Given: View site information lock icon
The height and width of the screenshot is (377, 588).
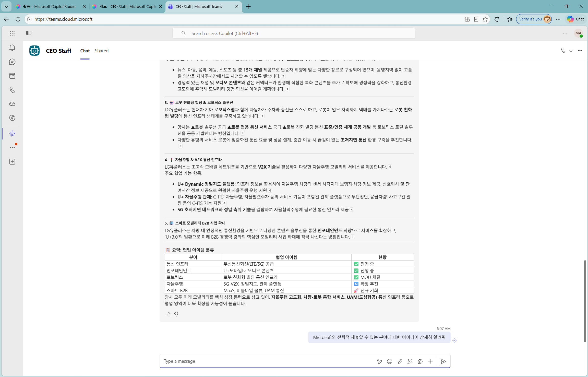Looking at the screenshot, I should (29, 19).
